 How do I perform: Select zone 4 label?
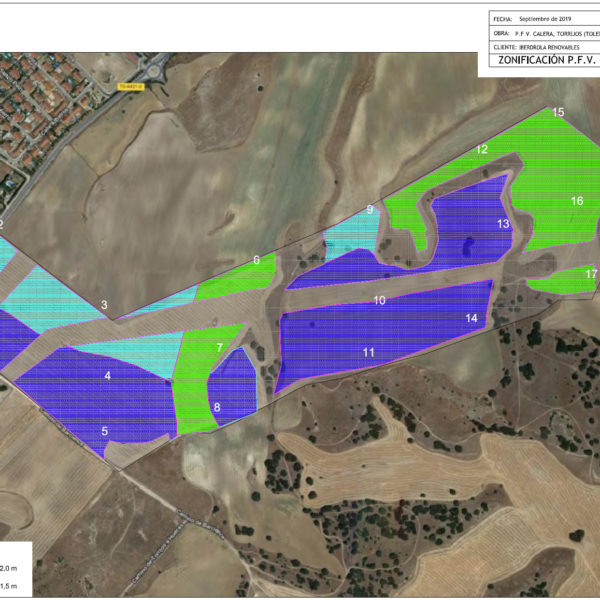tap(107, 376)
